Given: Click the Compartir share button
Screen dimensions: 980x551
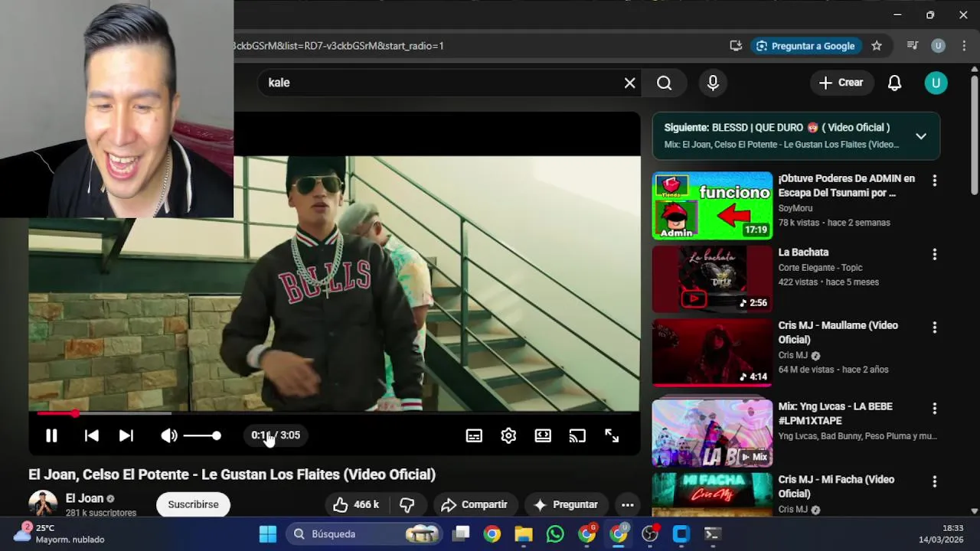Looking at the screenshot, I should tap(475, 504).
